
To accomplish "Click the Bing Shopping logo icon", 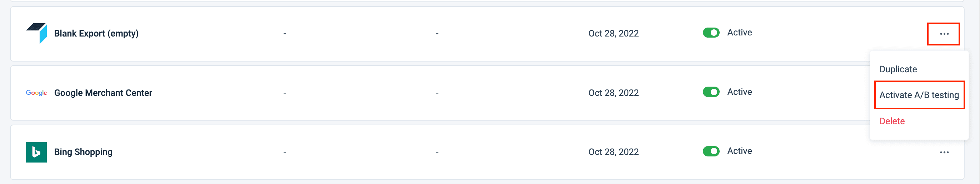I will pyautogui.click(x=36, y=152).
